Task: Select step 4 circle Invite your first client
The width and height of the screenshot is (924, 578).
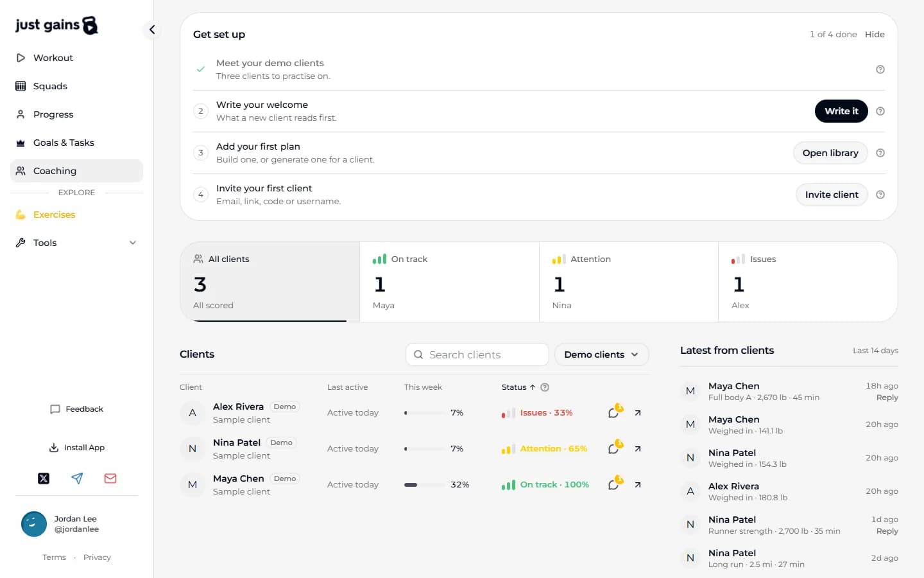Action: tap(201, 195)
